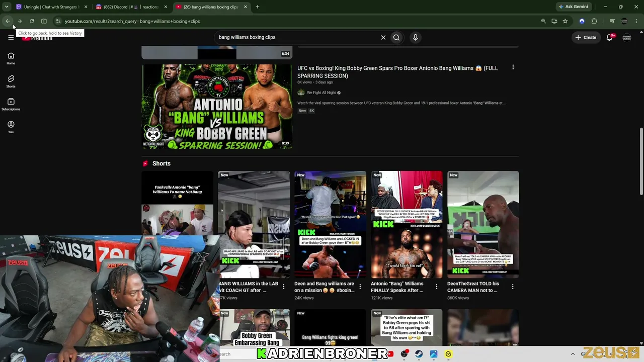
Task: Click the page vertical scrollbar
Action: pos(641,161)
